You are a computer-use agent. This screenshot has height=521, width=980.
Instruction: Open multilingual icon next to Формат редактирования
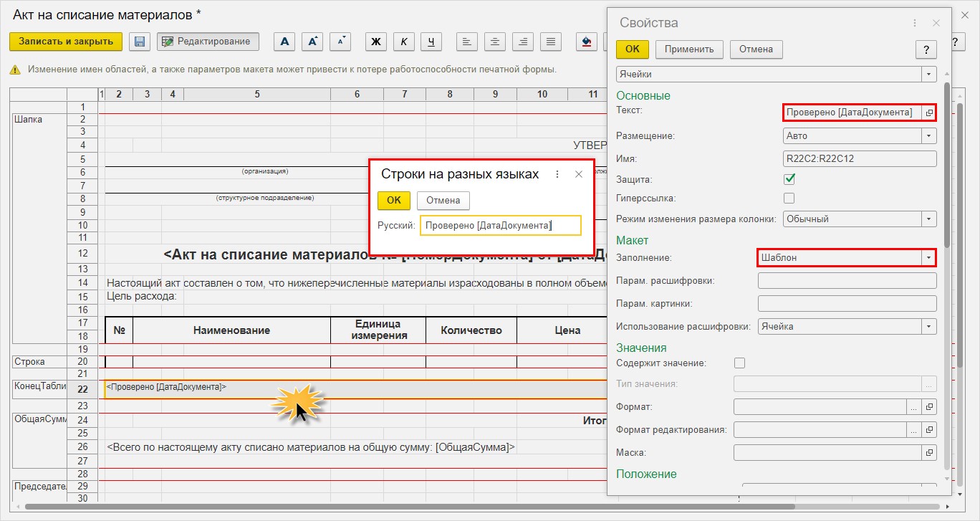[929, 430]
